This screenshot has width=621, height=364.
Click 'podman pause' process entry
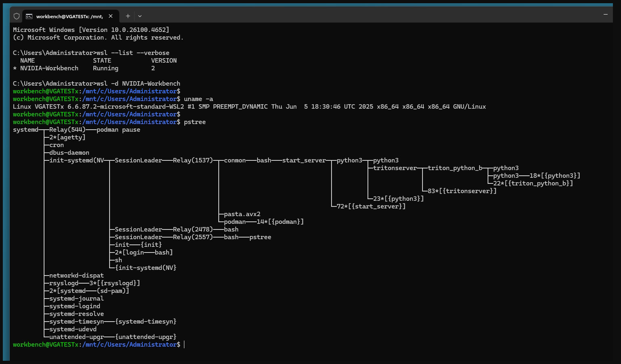[118, 130]
